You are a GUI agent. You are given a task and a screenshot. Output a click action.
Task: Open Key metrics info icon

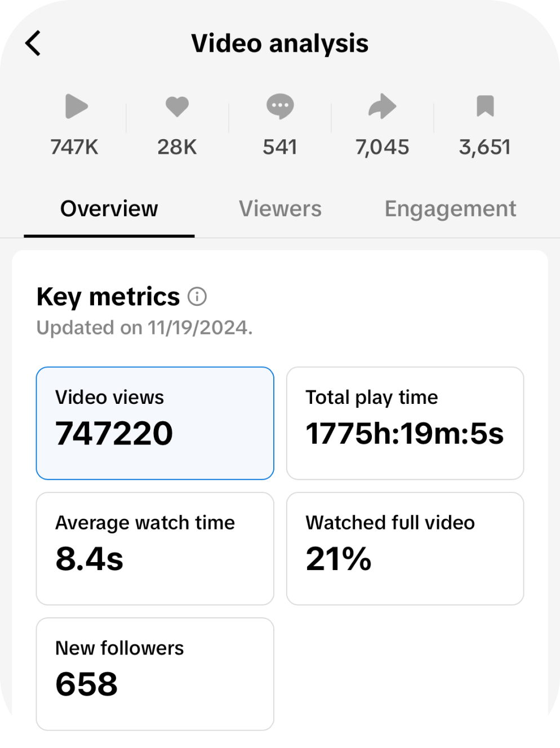coord(197,296)
